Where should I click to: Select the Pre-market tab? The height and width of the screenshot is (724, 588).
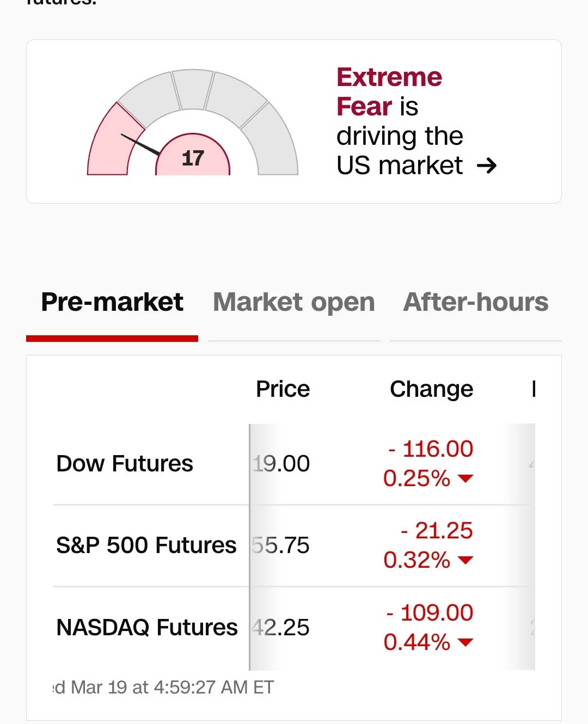click(x=112, y=302)
